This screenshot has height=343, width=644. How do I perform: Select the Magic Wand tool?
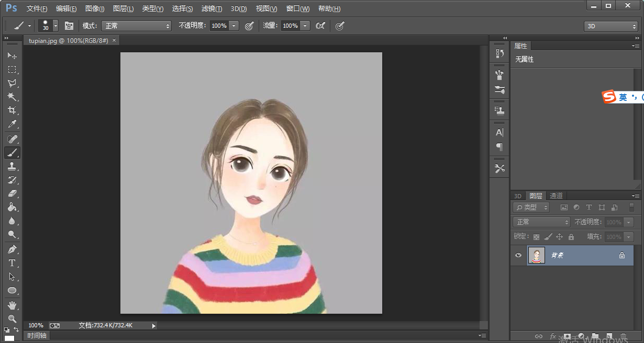12,97
